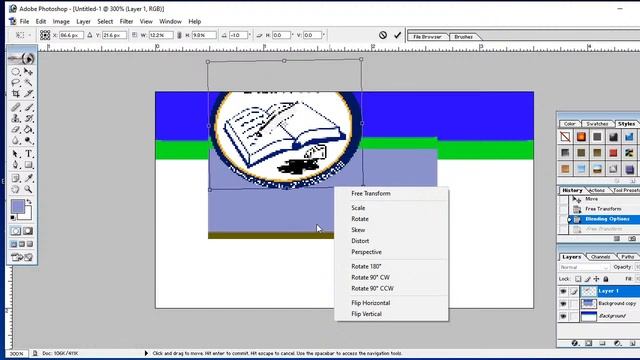This screenshot has height=360, width=640.
Task: Select the Brush tool
Action: (x=28, y=107)
